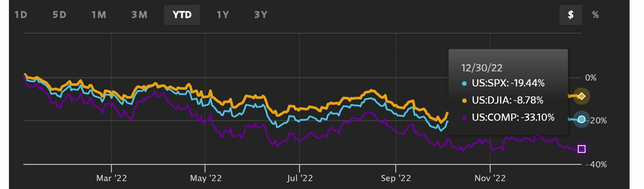644x189 pixels.
Task: Select the 5D time range
Action: click(x=59, y=15)
